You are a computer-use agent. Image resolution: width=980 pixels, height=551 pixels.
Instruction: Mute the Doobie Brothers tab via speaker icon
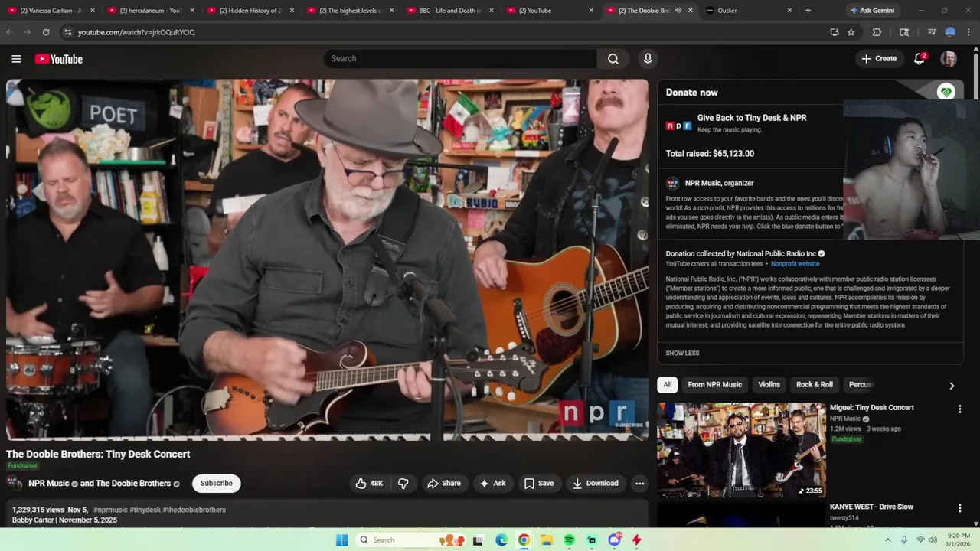click(x=678, y=11)
